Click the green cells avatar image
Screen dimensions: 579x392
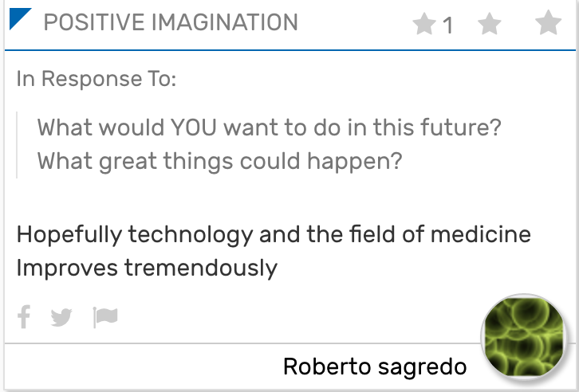(x=524, y=337)
